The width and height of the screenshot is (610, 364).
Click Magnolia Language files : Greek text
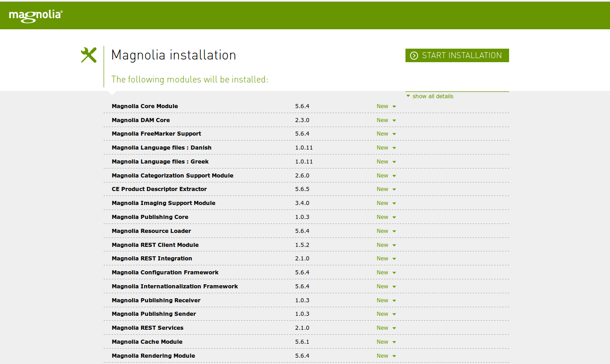pos(160,162)
